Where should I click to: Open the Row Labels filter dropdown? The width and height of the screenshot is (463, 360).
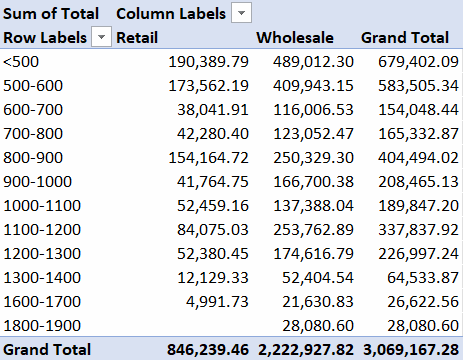[101, 37]
